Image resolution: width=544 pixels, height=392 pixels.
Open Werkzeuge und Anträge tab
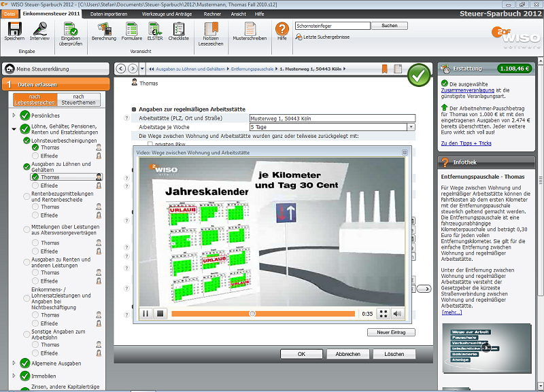coord(167,14)
